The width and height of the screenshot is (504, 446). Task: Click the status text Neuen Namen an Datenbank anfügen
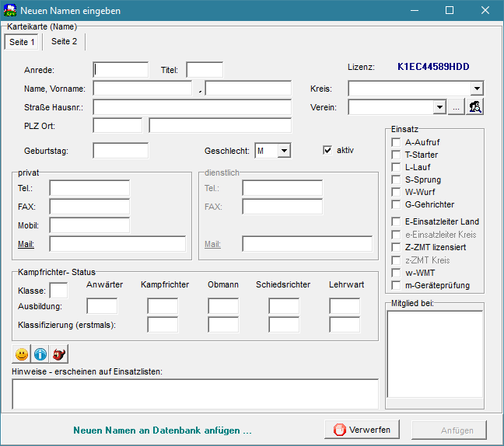click(163, 430)
